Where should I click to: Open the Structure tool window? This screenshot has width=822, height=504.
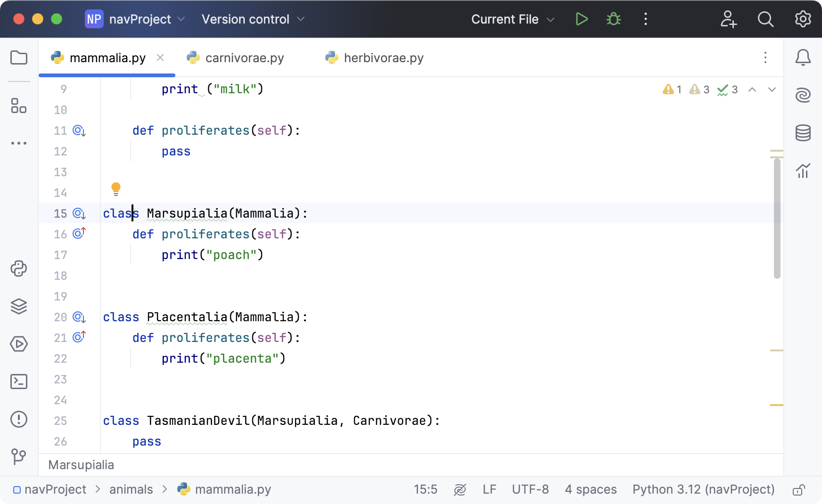click(19, 106)
